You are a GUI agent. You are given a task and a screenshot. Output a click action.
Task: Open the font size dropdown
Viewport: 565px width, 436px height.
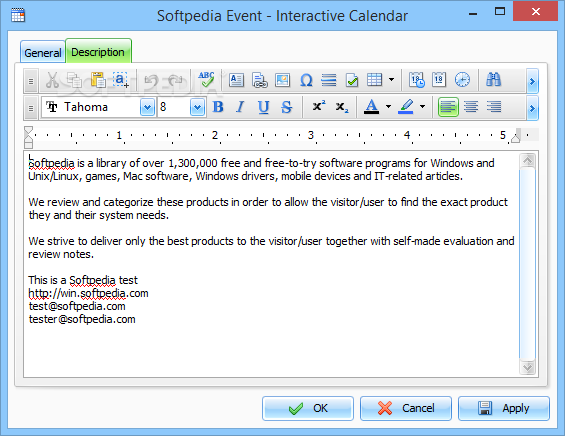click(x=197, y=107)
